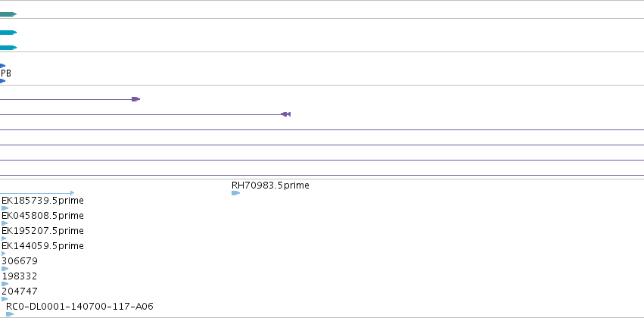Select the RH70983.5prime label
The width and height of the screenshot is (644, 318).
(x=270, y=185)
